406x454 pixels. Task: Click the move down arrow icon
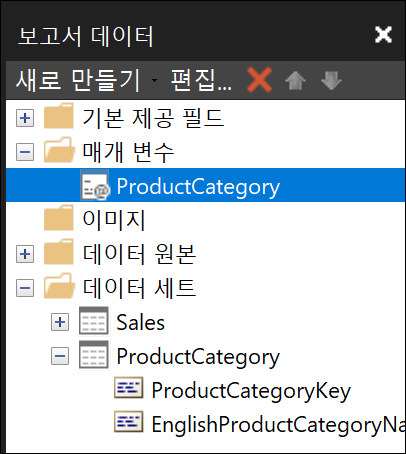pos(331,81)
